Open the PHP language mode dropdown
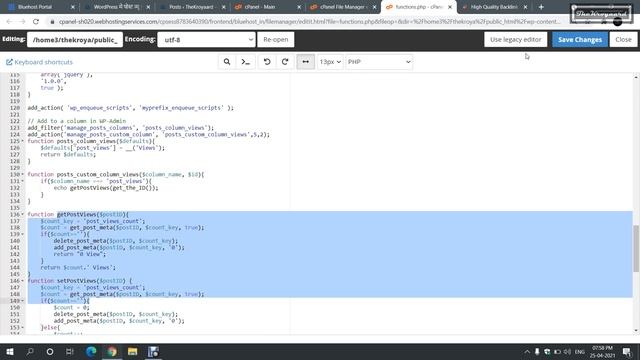640x360 pixels. click(379, 62)
